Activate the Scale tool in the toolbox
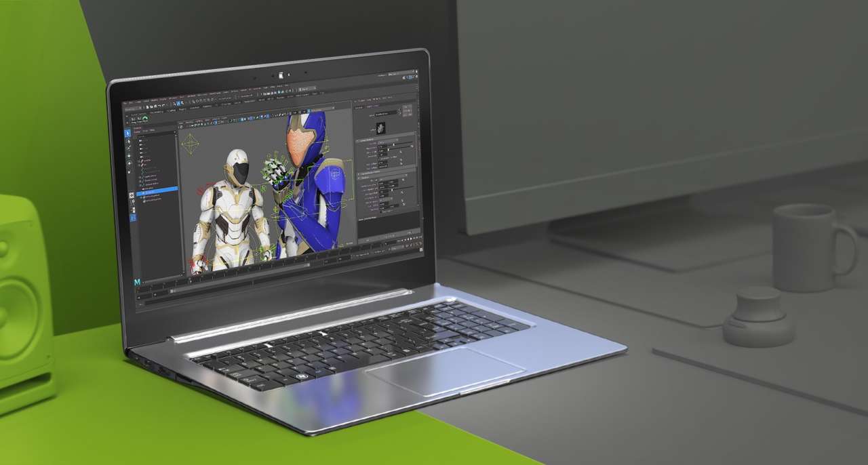Image resolution: width=868 pixels, height=465 pixels. pyautogui.click(x=129, y=172)
